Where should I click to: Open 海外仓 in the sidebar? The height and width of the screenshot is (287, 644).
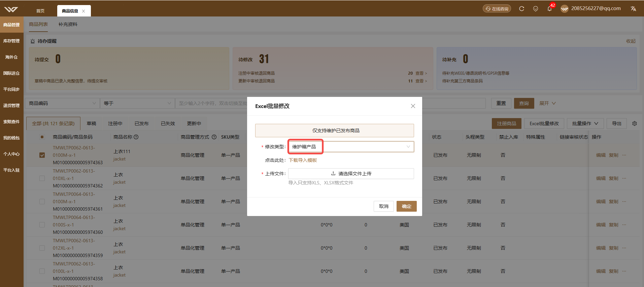11,57
